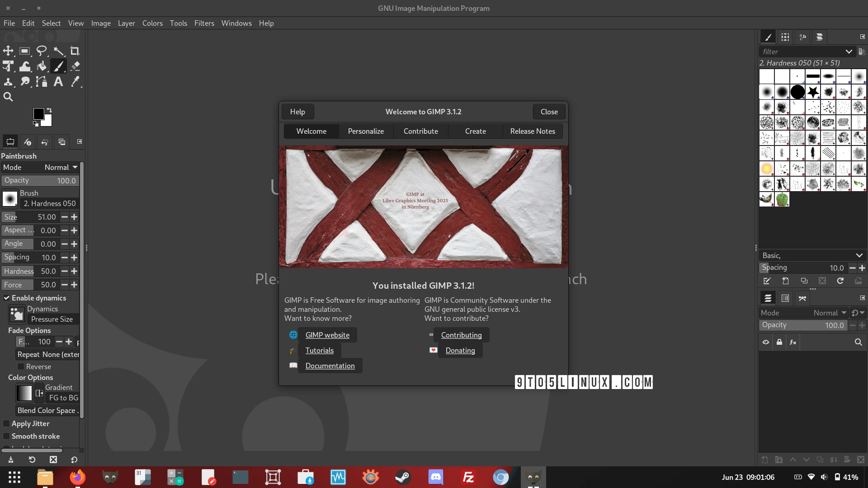Select the Bucket Fill tool
The image size is (868, 488).
pyautogui.click(x=42, y=66)
